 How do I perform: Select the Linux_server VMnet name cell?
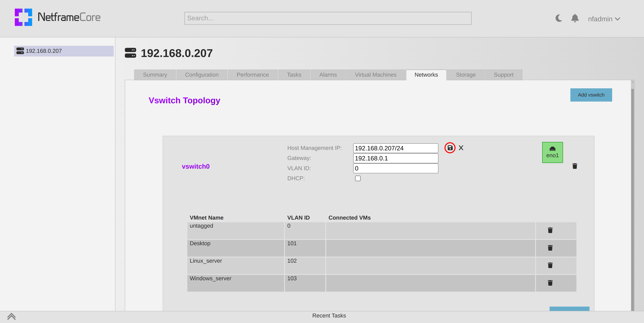point(235,266)
